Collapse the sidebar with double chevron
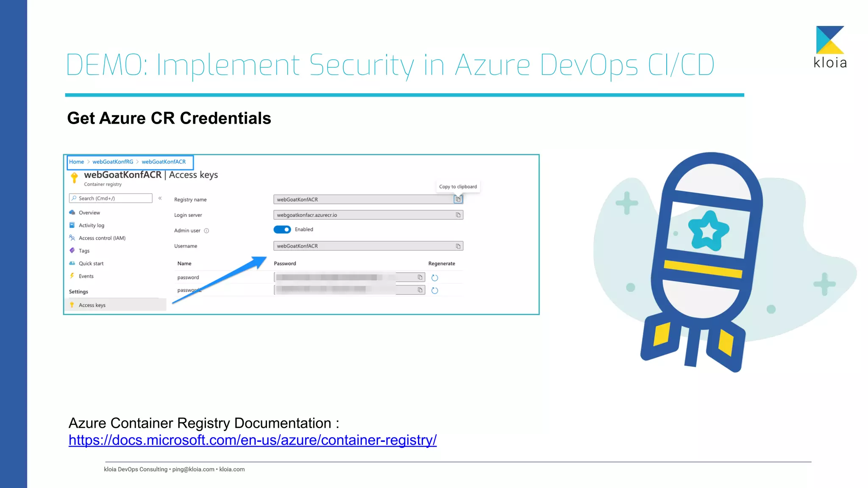Viewport: 868px width, 488px height. point(160,198)
